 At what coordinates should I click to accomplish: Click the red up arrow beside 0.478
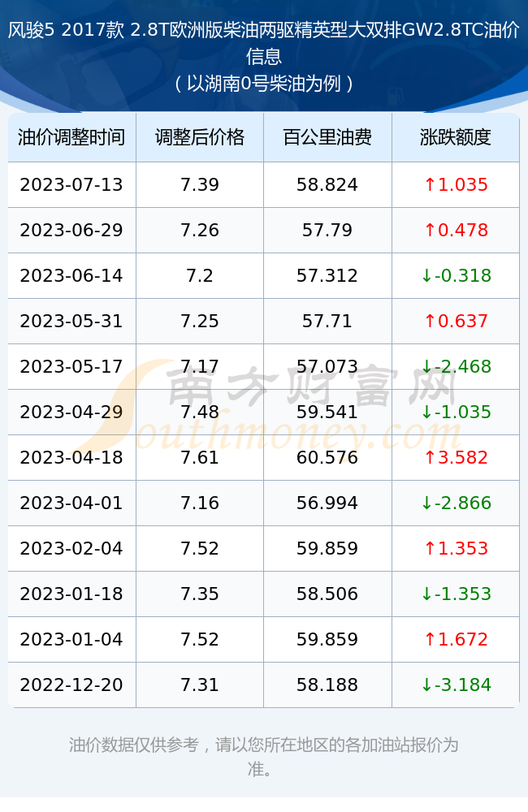pos(430,230)
